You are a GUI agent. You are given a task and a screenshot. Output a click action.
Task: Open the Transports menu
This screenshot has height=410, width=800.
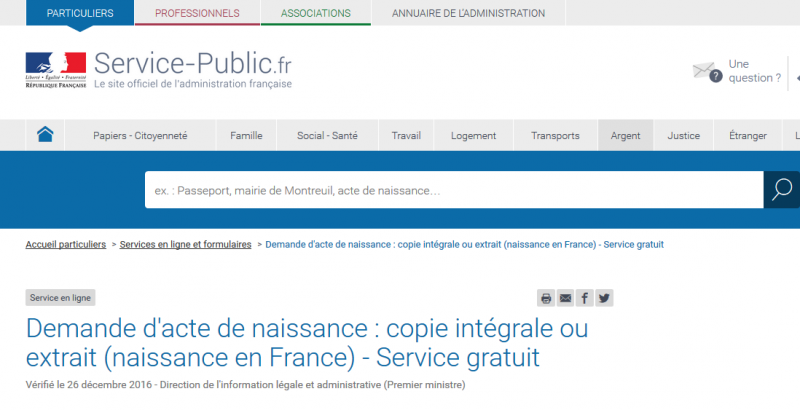(x=555, y=136)
